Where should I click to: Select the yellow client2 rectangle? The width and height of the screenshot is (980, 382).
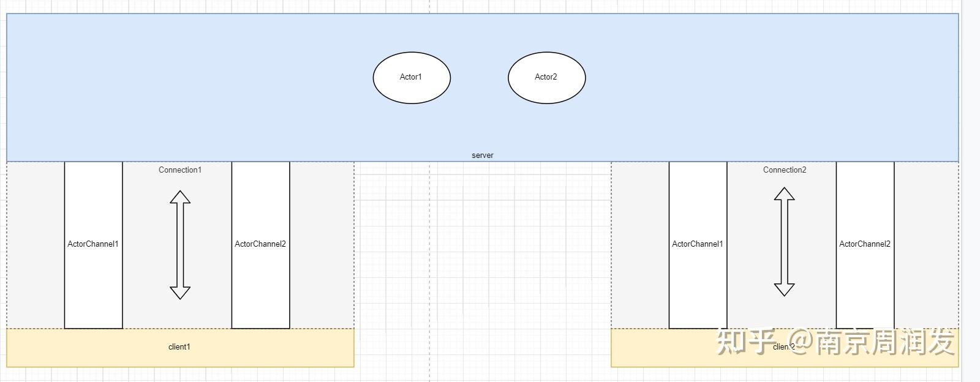tap(785, 348)
